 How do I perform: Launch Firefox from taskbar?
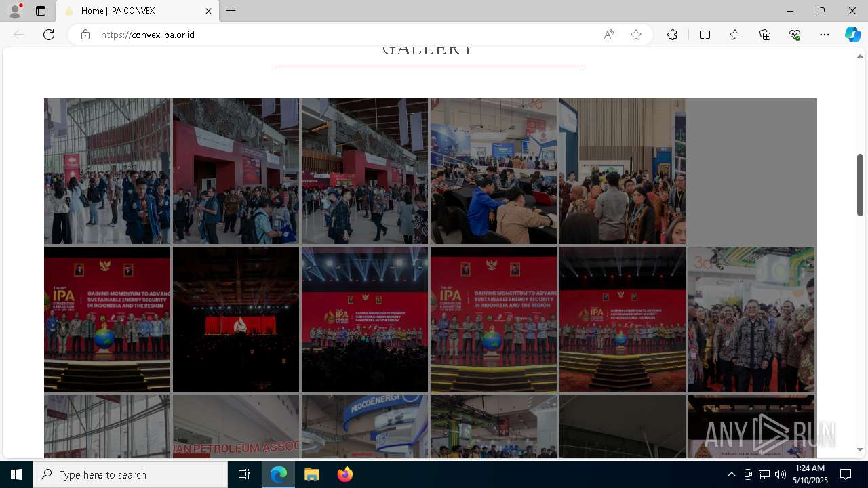click(x=344, y=474)
